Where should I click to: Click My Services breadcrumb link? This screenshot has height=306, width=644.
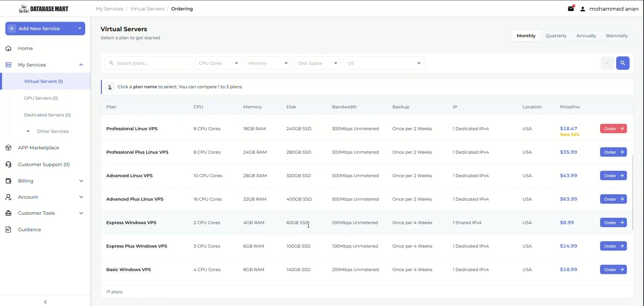click(x=110, y=9)
